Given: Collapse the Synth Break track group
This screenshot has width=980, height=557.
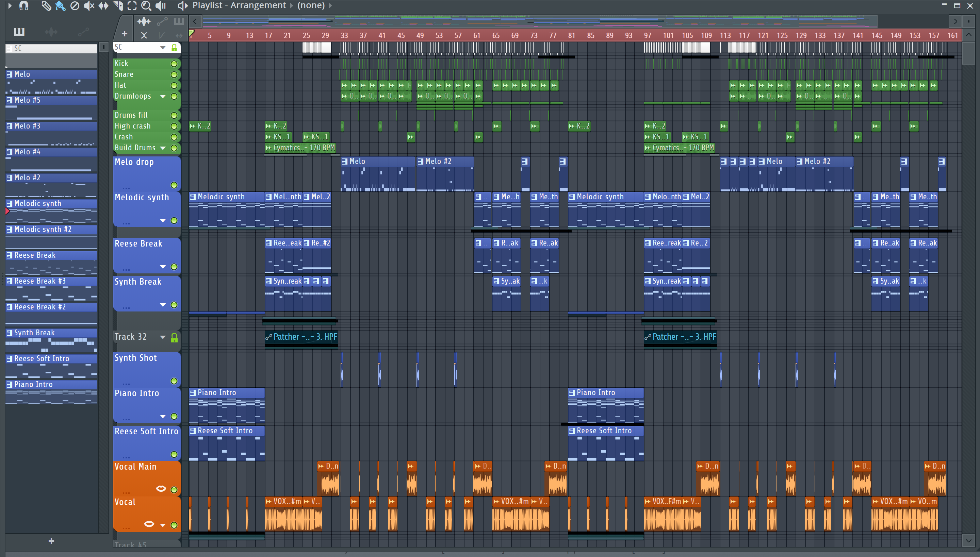Looking at the screenshot, I should 163,305.
